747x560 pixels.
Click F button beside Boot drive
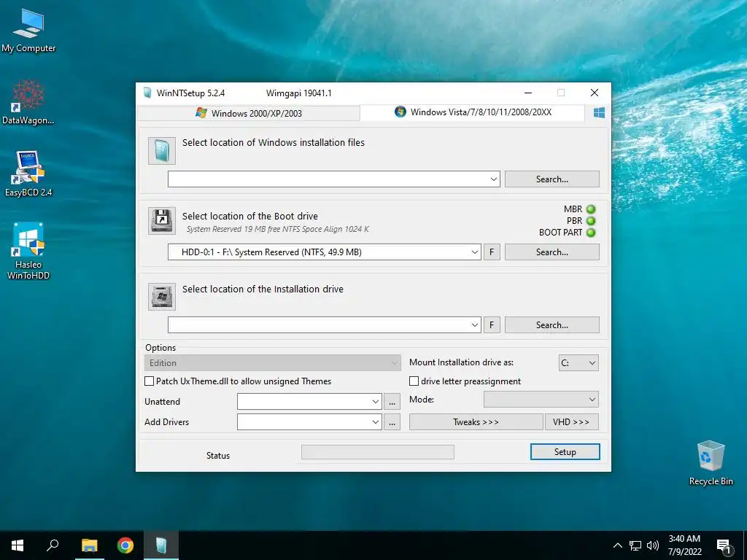pos(492,252)
